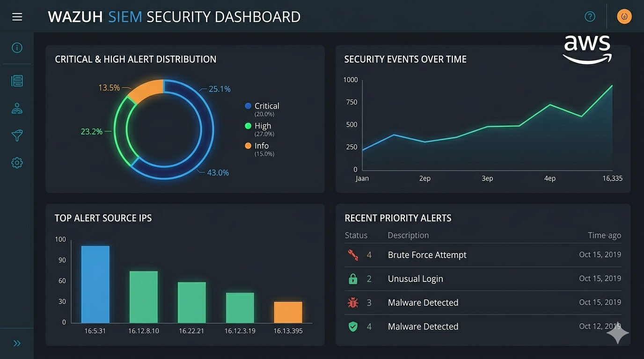Click the Security Events Over Time heading
Image resolution: width=644 pixels, height=359 pixels.
(405, 59)
